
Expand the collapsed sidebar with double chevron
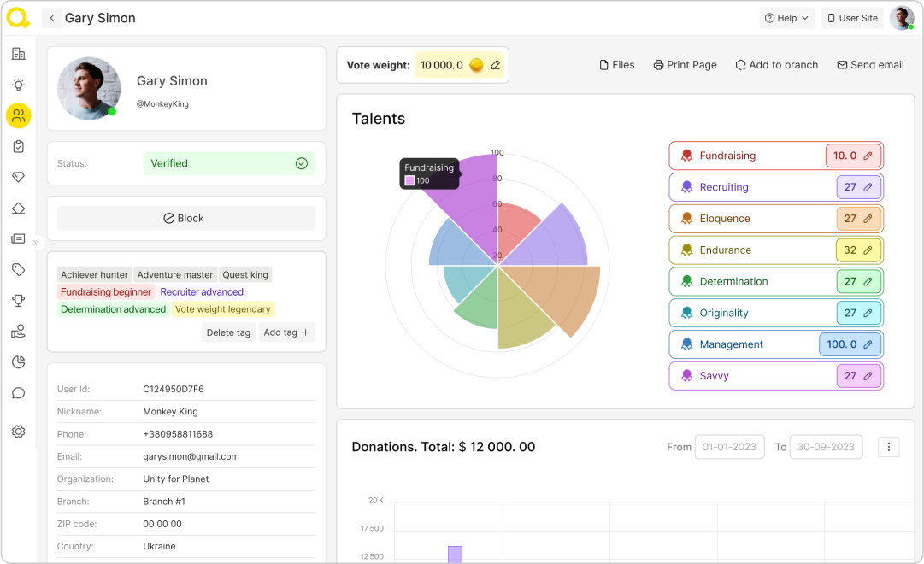[x=36, y=243]
